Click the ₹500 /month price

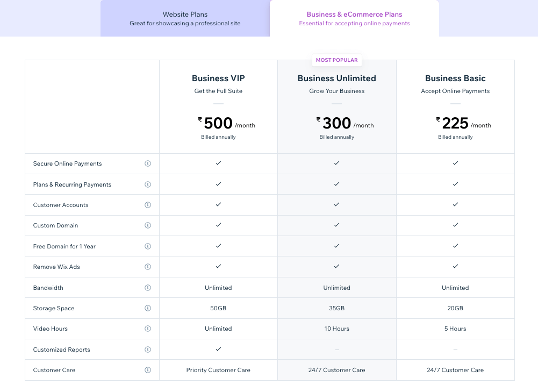click(x=226, y=123)
